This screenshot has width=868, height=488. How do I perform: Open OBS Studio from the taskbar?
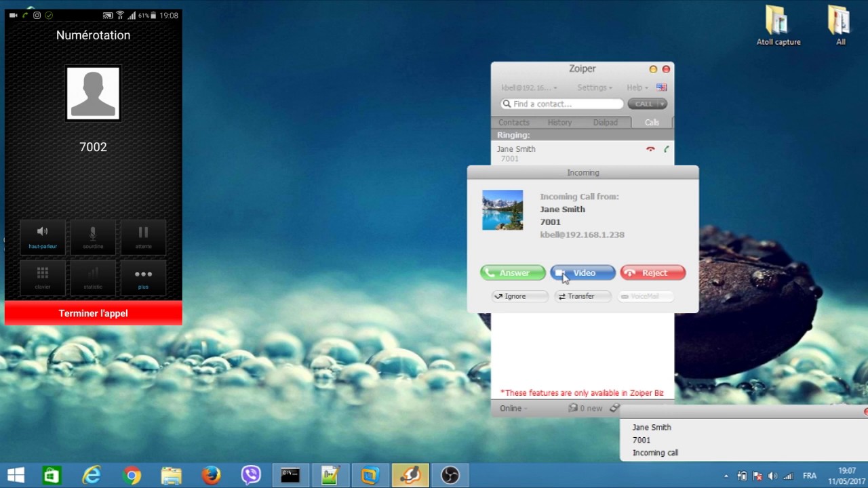click(450, 475)
